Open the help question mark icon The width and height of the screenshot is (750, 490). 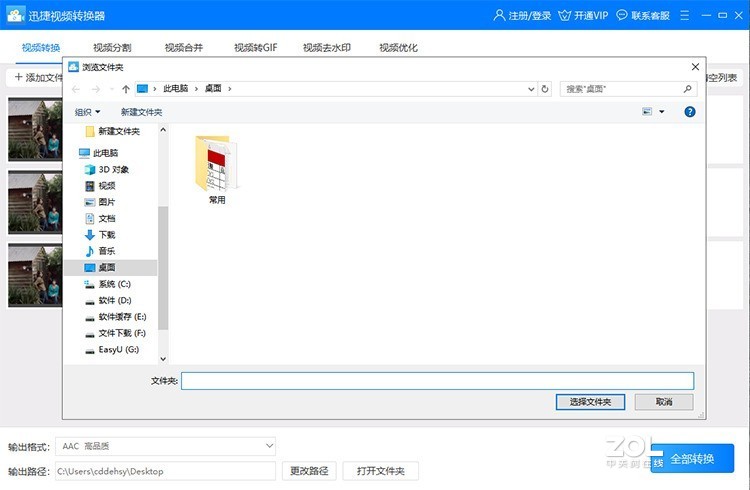689,112
